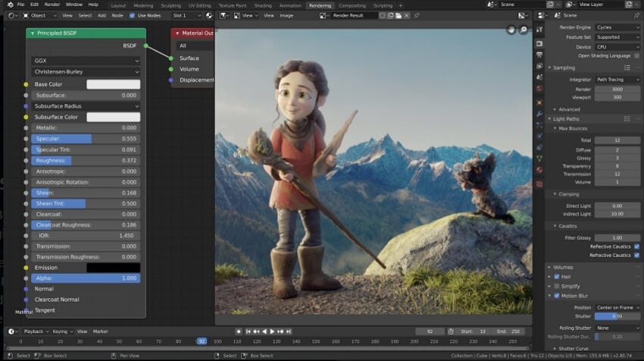The width and height of the screenshot is (644, 361).
Task: Open the Object properties tab icon
Action: tap(539, 102)
